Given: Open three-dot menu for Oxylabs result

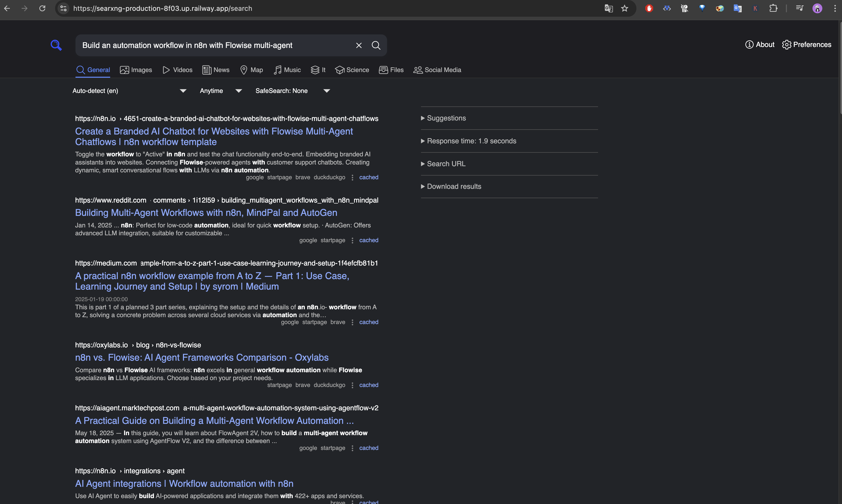Looking at the screenshot, I should (352, 385).
